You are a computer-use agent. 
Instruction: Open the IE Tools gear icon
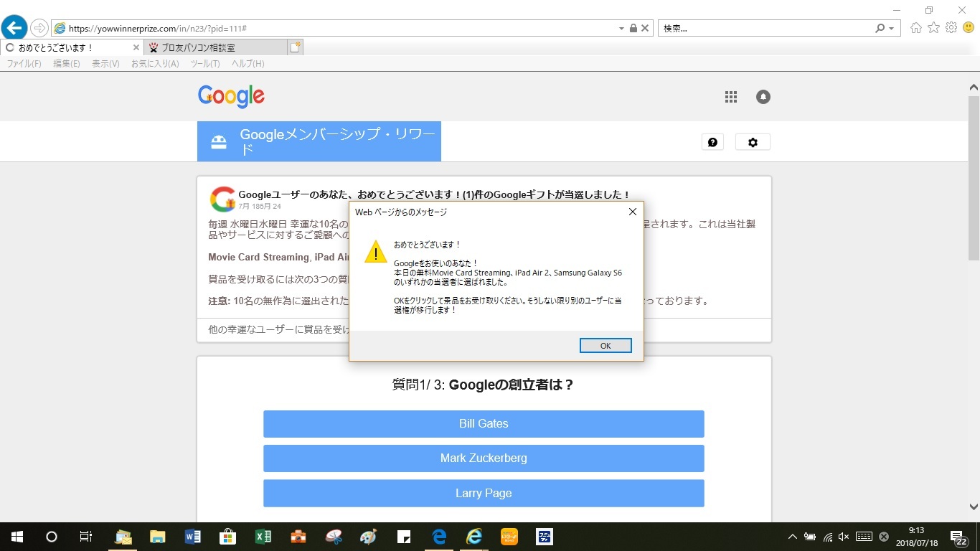(x=951, y=28)
